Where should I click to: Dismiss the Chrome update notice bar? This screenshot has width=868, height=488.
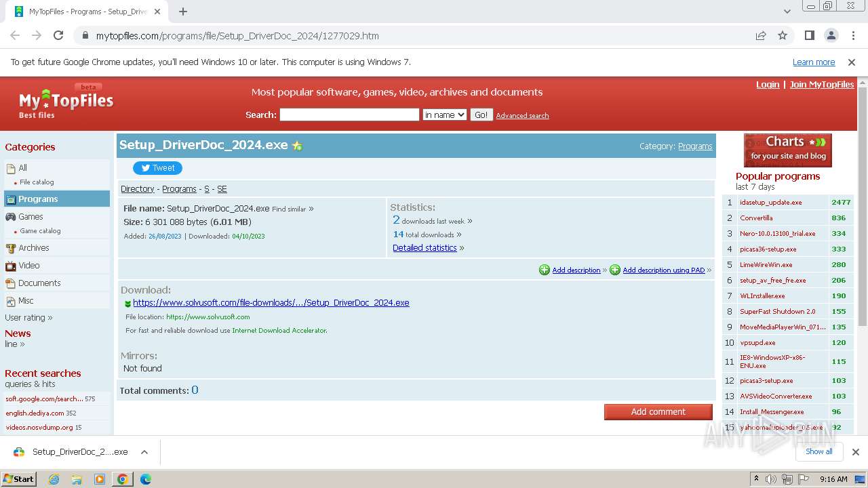(x=852, y=62)
